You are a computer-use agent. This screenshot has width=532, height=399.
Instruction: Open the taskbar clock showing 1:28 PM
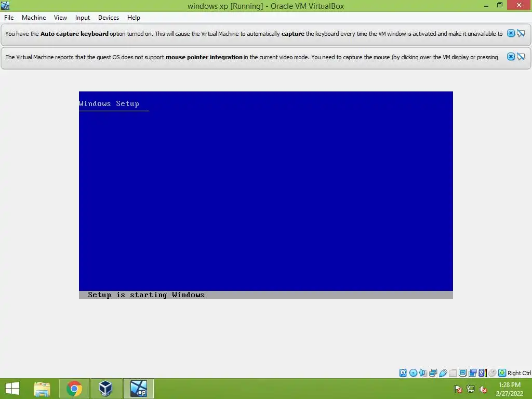[510, 389]
